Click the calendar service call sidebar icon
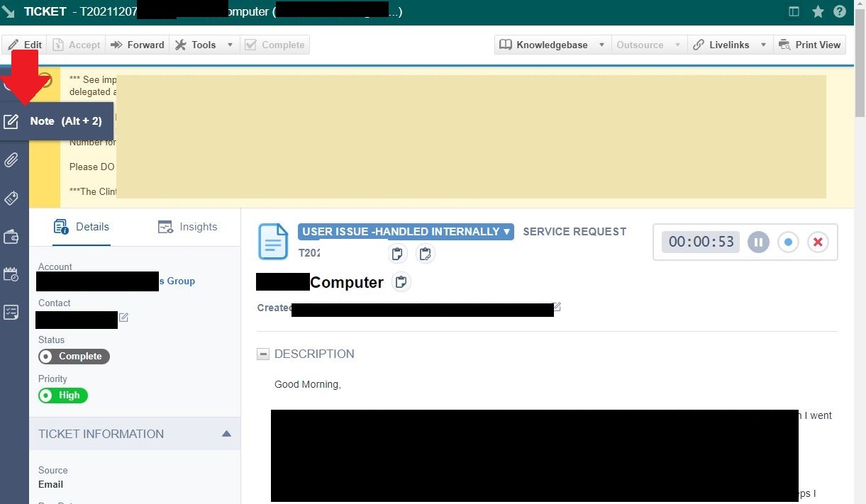 [x=11, y=274]
